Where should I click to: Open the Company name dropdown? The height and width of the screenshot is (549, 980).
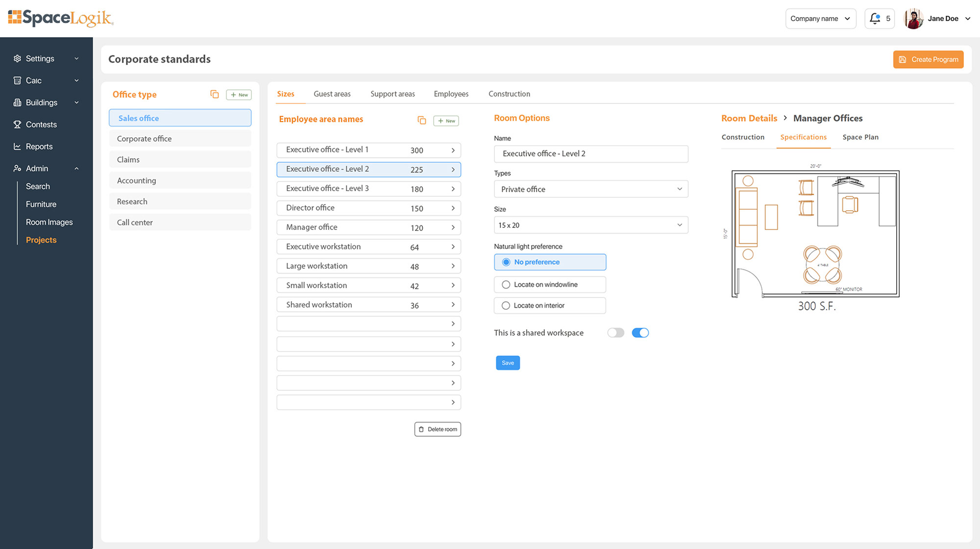[x=820, y=19]
